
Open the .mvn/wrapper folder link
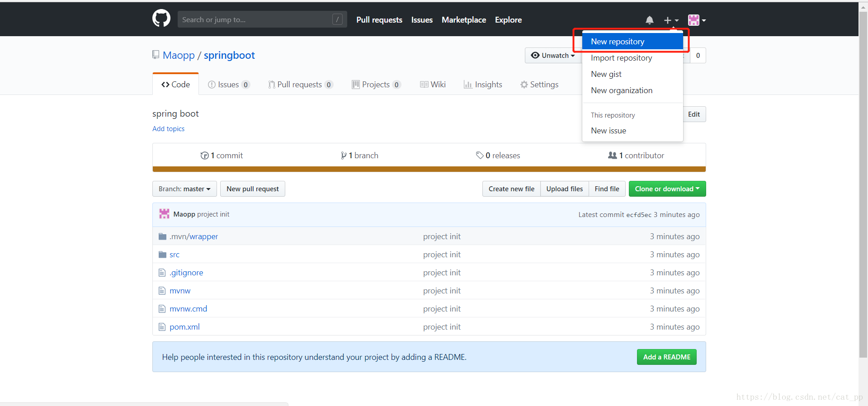point(193,236)
